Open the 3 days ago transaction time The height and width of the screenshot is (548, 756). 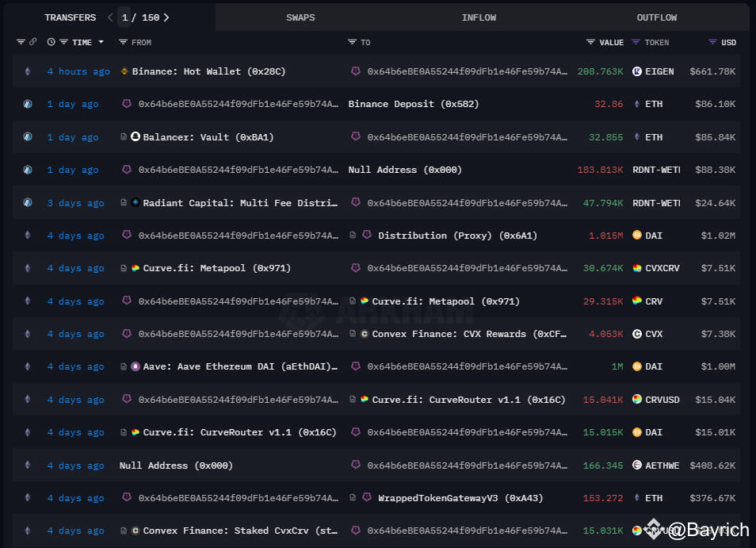pos(76,203)
